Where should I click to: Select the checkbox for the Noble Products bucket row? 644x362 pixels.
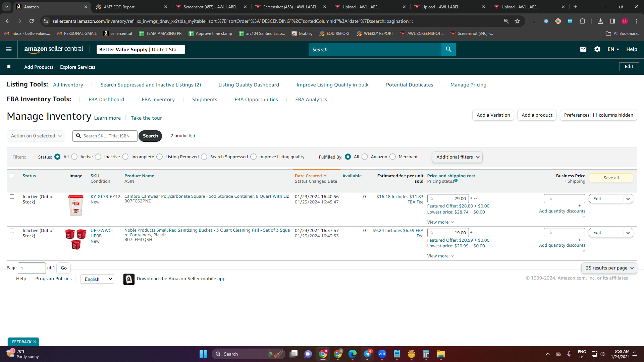coord(12,231)
